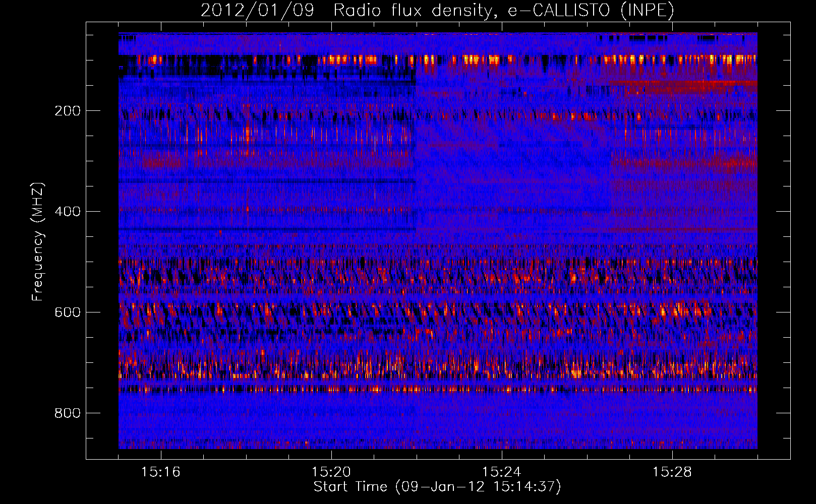Select the 'Frequency (MHZ)' axis label
Image resolution: width=816 pixels, height=504 pixels.
38,241
